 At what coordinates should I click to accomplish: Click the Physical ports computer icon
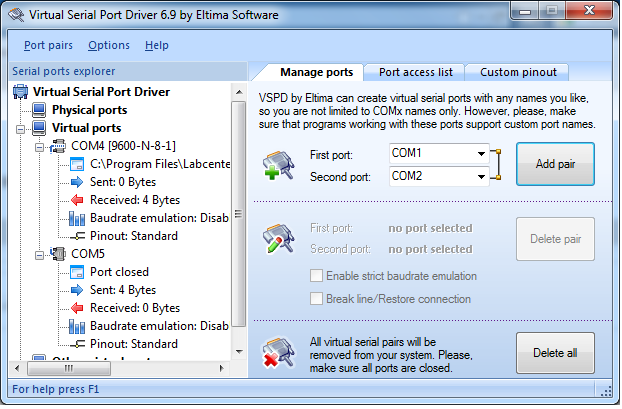pos(39,110)
